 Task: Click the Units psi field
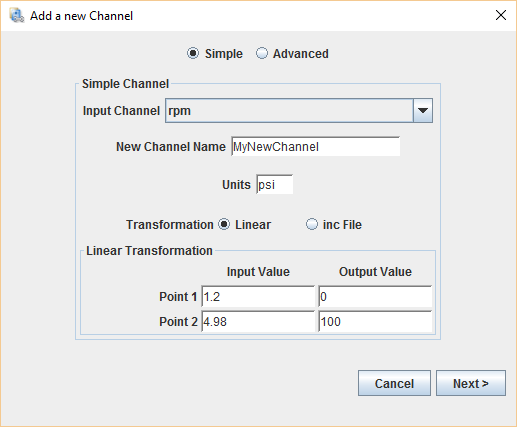[x=275, y=184]
